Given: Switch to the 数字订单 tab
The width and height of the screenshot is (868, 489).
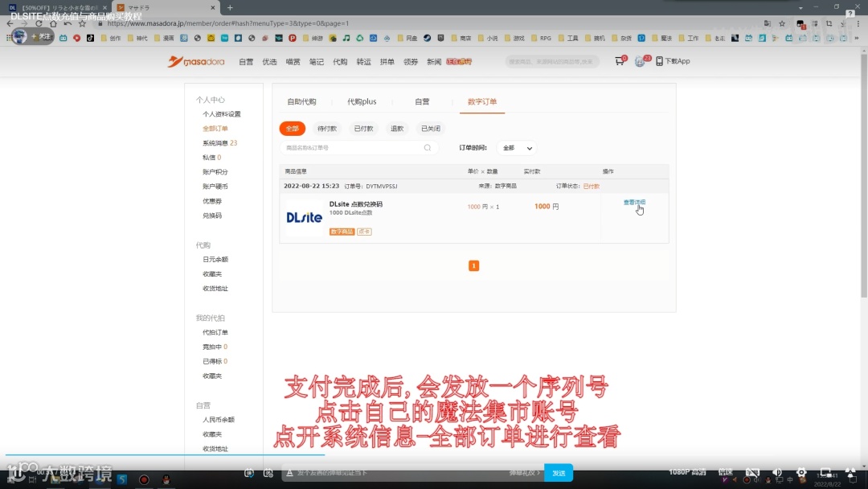Looking at the screenshot, I should [482, 101].
